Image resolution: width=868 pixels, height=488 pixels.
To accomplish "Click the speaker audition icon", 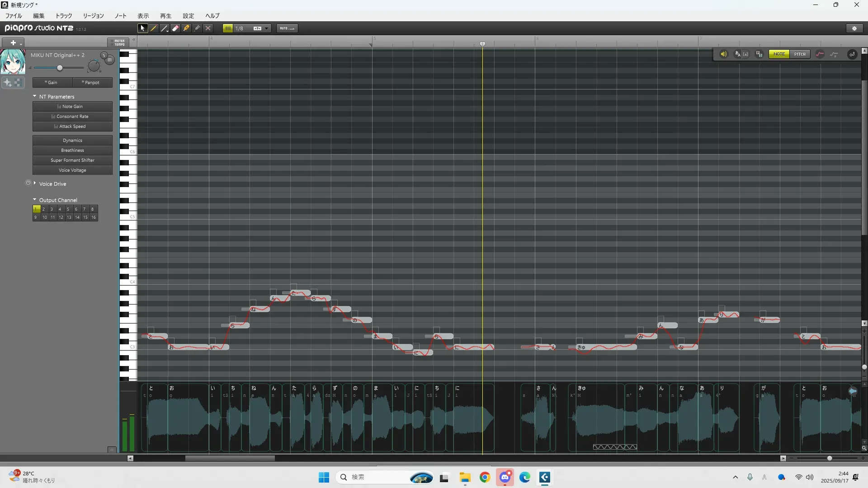I will click(723, 54).
